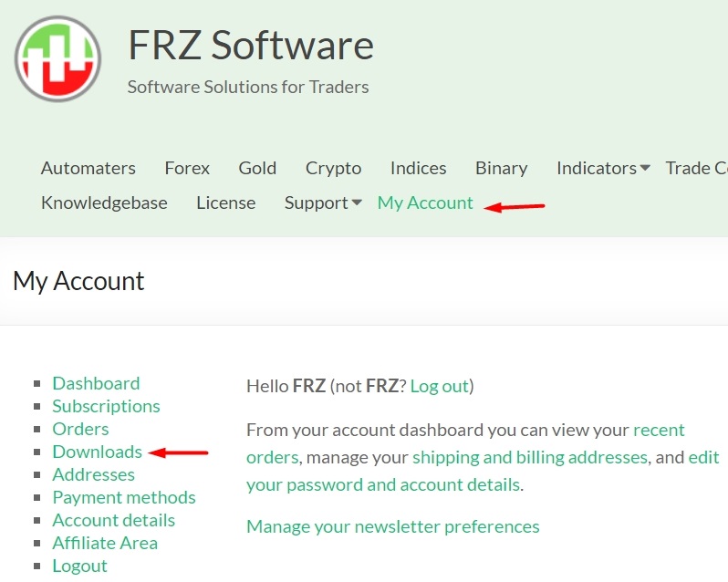Screen dimensions: 728x582
Task: Go to the Forex menu item
Action: (187, 168)
